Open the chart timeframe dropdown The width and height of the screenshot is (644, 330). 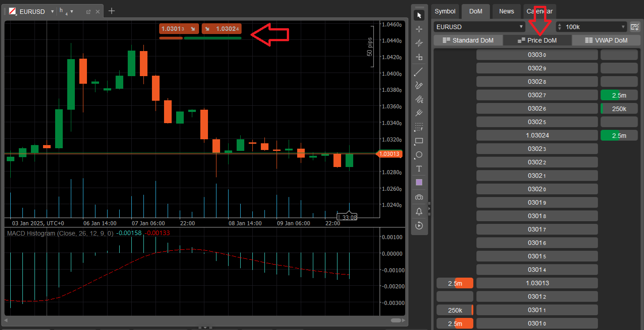[66, 11]
